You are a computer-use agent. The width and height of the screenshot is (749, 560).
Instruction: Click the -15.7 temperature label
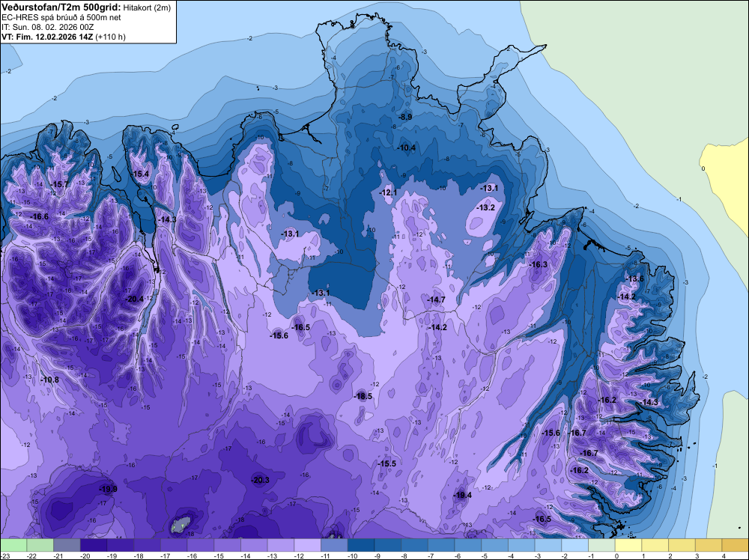(60, 184)
